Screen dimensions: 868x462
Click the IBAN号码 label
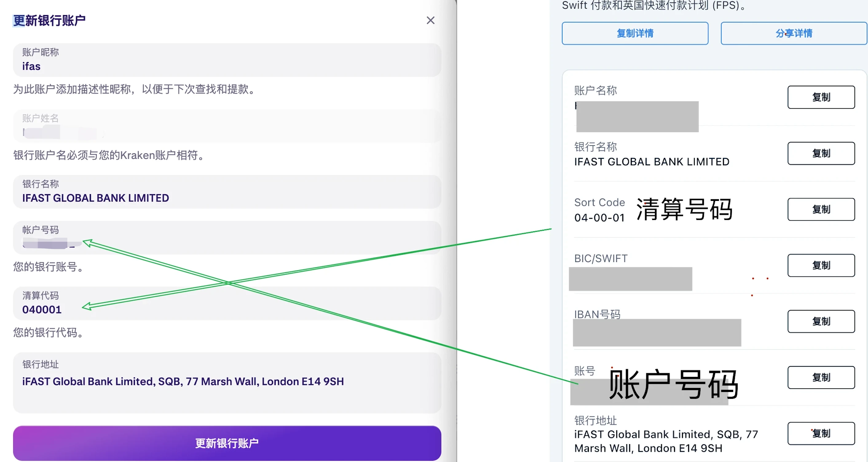597,315
